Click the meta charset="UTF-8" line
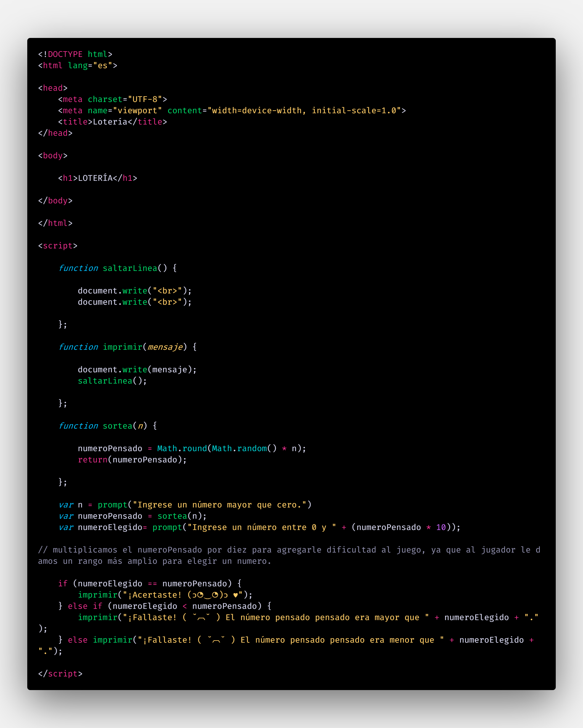Image resolution: width=583 pixels, height=728 pixels. tap(112, 99)
